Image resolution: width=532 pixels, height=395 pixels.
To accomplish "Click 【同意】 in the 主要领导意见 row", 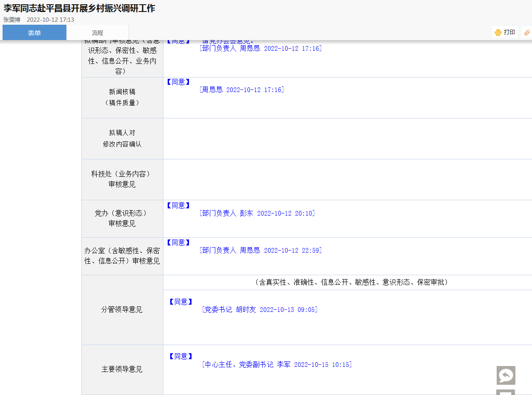I will tap(180, 356).
